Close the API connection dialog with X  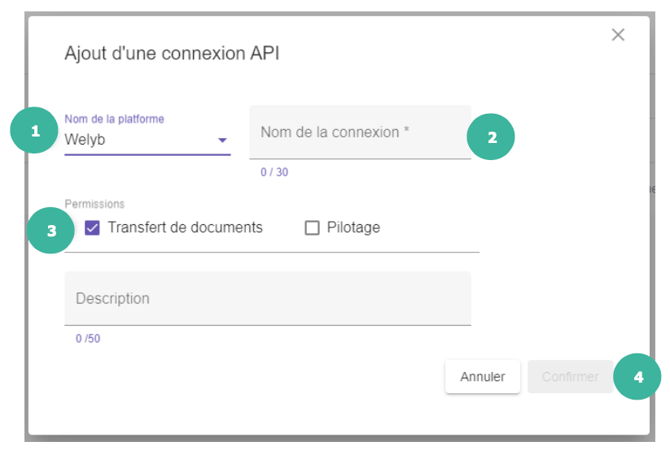tap(618, 35)
